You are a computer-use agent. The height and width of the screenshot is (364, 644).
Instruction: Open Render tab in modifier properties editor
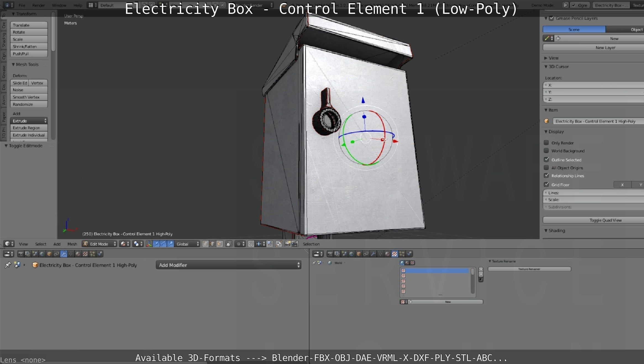(x=21, y=254)
